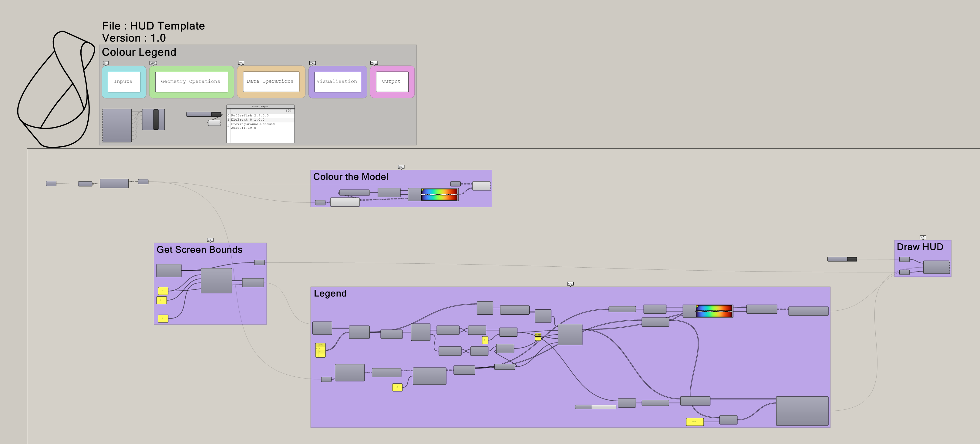980x444 pixels.
Task: Click the Geometry Operations label panel
Action: [191, 82]
